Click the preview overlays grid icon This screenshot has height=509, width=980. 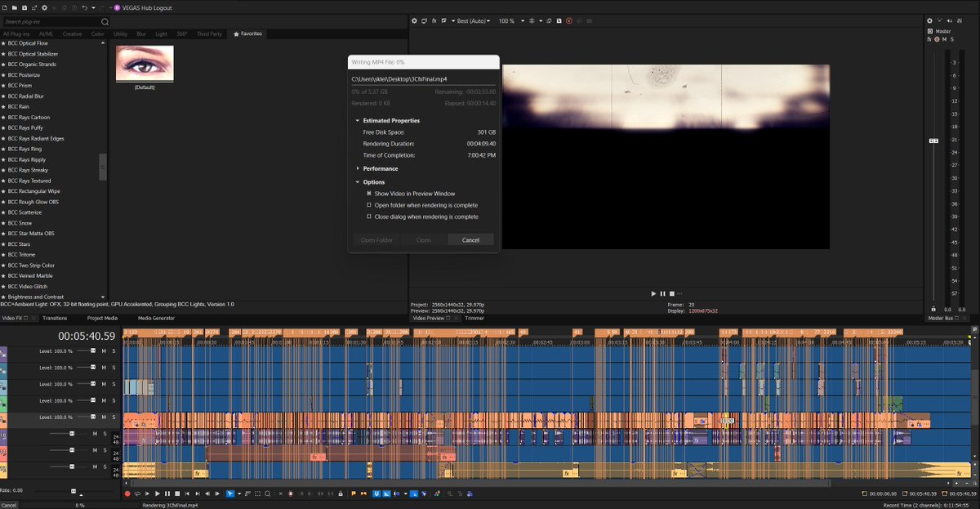coord(531,20)
